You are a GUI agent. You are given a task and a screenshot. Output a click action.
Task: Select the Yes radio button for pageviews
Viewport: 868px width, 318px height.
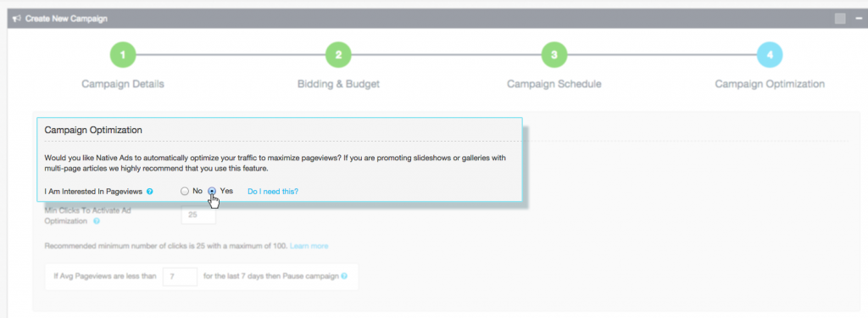tap(212, 191)
